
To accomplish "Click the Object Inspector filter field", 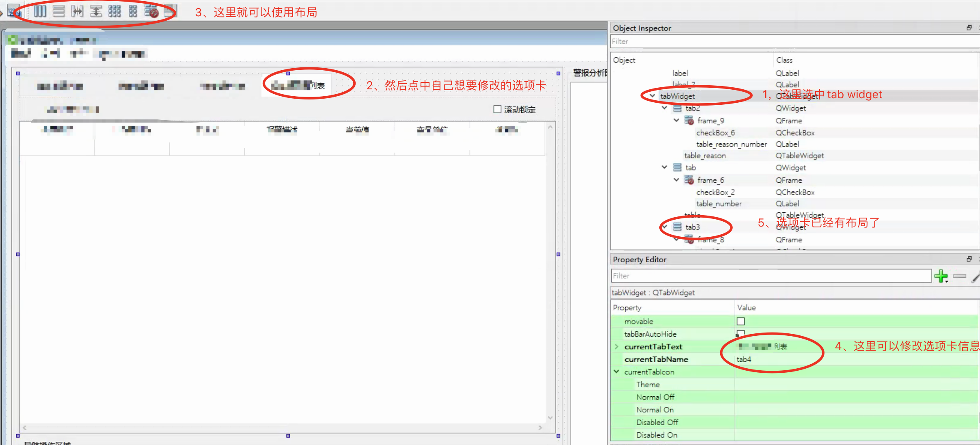I will click(x=792, y=41).
